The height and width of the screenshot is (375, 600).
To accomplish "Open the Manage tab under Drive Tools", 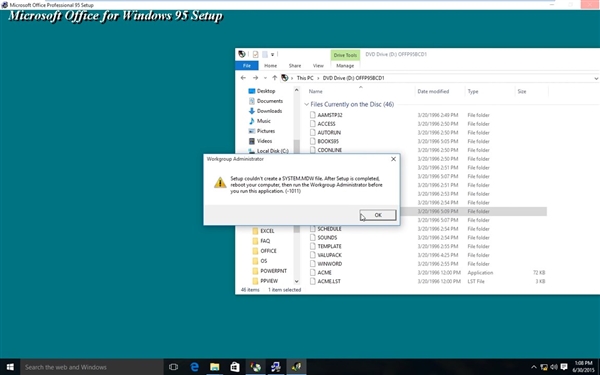I will point(345,66).
